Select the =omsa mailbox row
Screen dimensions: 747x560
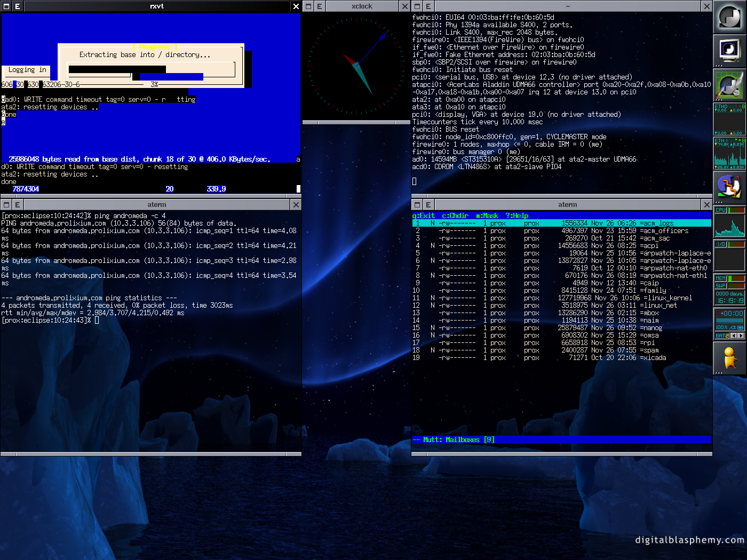click(561, 335)
